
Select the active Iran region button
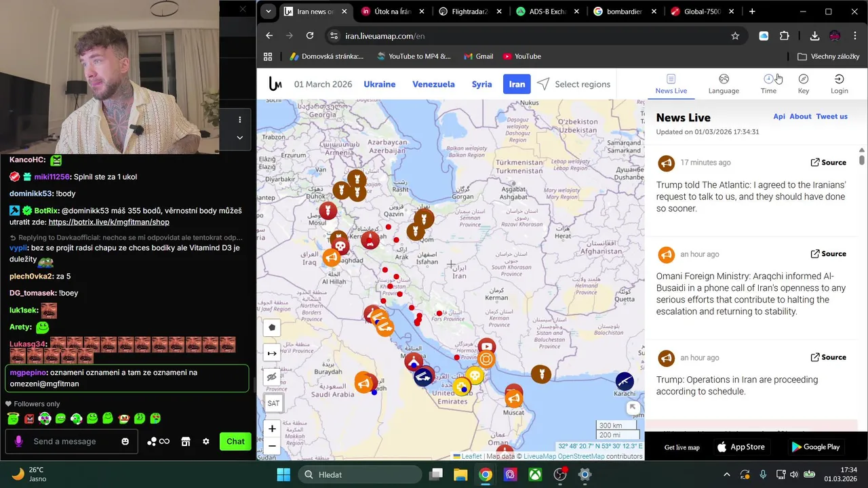(517, 84)
